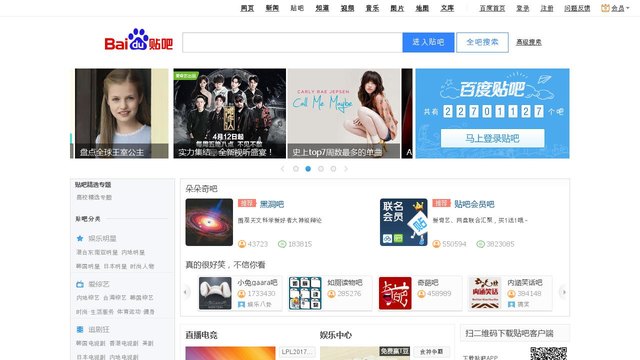Open 新闻 in top navigation
Viewport: 640px width, 360px height.
pos(272,8)
